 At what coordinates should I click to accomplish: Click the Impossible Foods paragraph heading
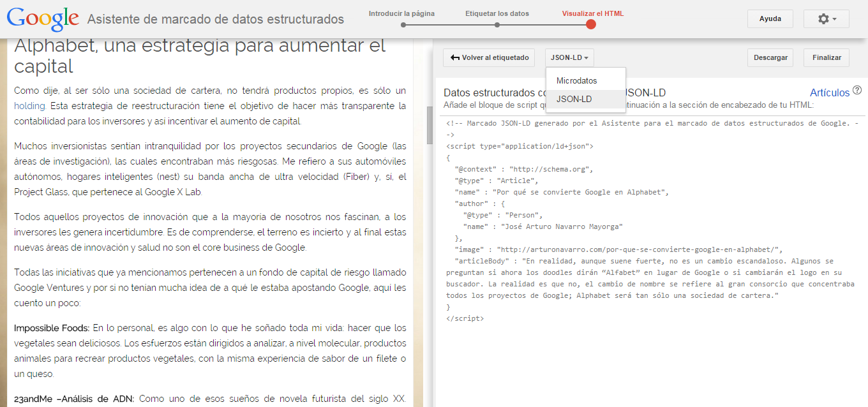[x=52, y=328]
